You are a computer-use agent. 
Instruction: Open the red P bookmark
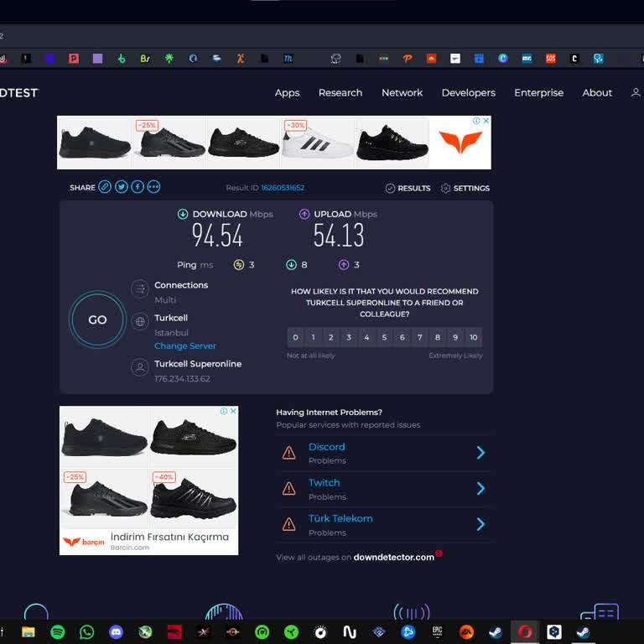pos(74,59)
